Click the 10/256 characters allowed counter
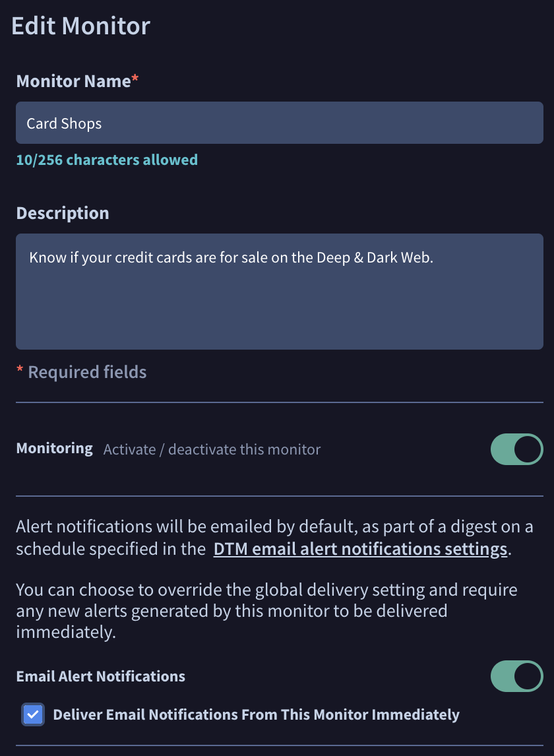This screenshot has height=756, width=554. pos(107,160)
